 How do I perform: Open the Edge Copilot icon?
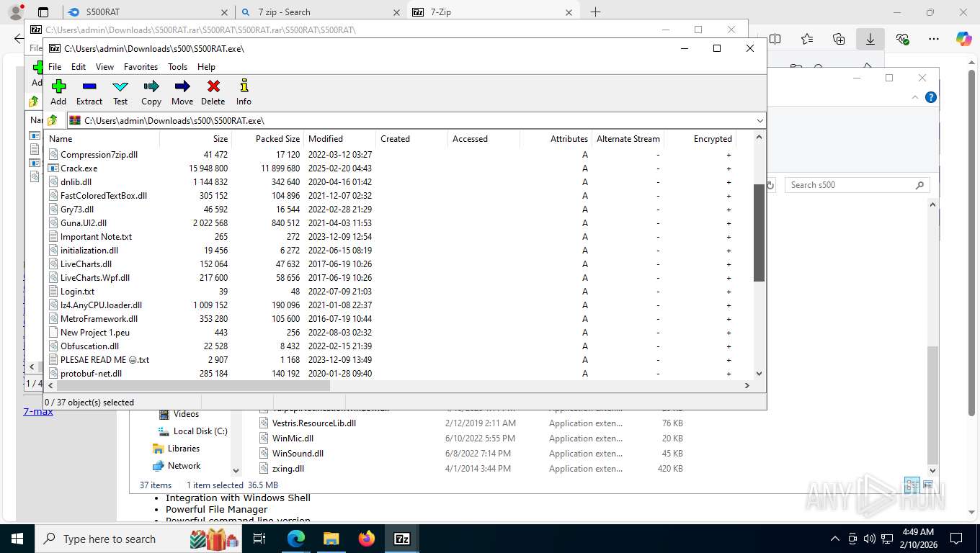(x=963, y=39)
